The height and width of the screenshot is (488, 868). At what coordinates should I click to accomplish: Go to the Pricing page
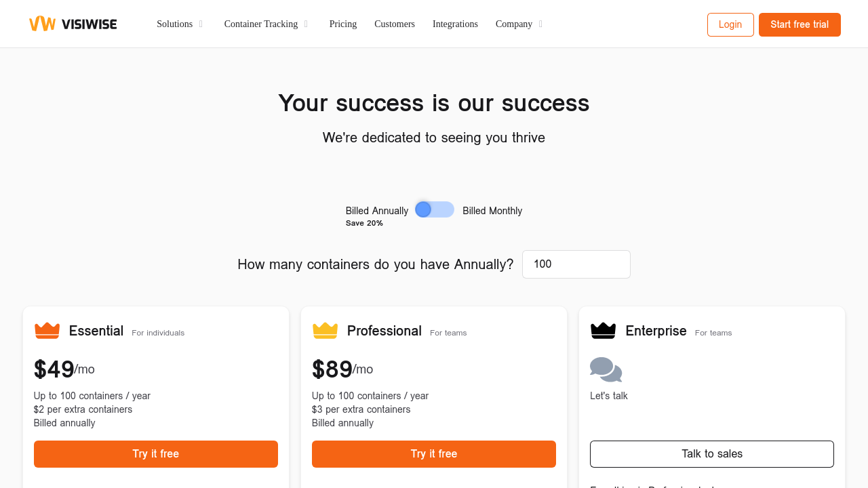click(343, 24)
